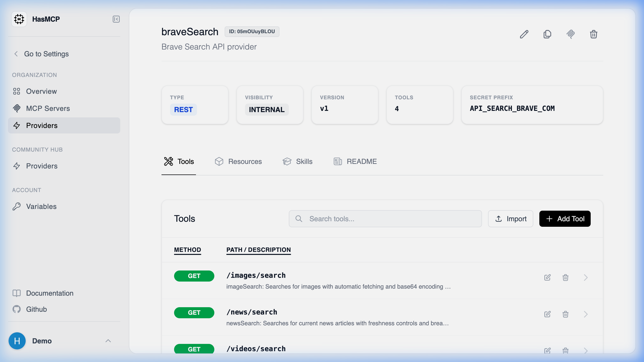This screenshot has width=644, height=362.
Task: Import tools into braveSearch
Action: (510, 219)
